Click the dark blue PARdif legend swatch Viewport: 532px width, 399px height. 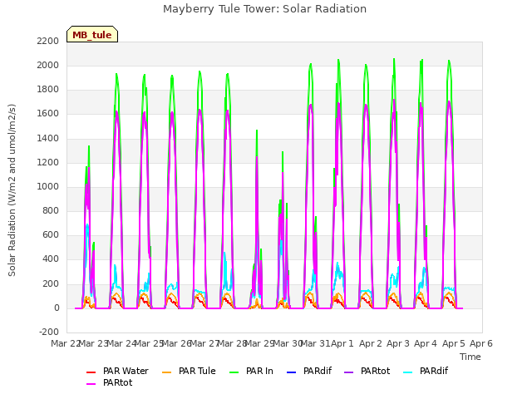point(292,372)
